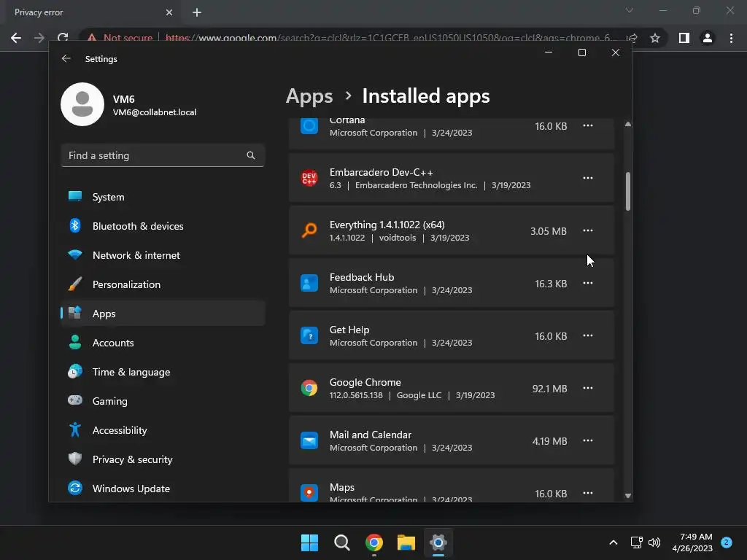Click Google Chrome version 112.0.5615.138 text
The image size is (747, 560).
click(x=356, y=395)
